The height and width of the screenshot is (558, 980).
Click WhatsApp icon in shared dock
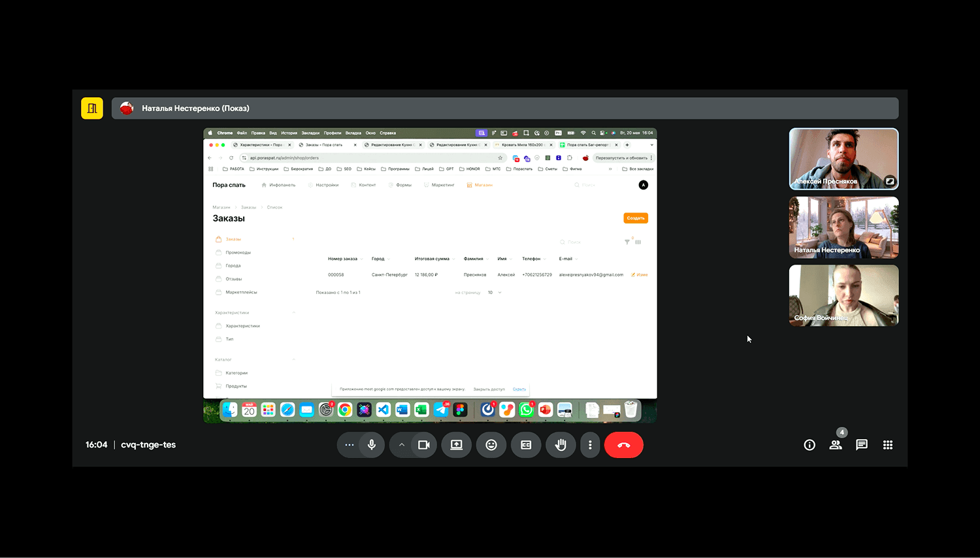point(526,410)
